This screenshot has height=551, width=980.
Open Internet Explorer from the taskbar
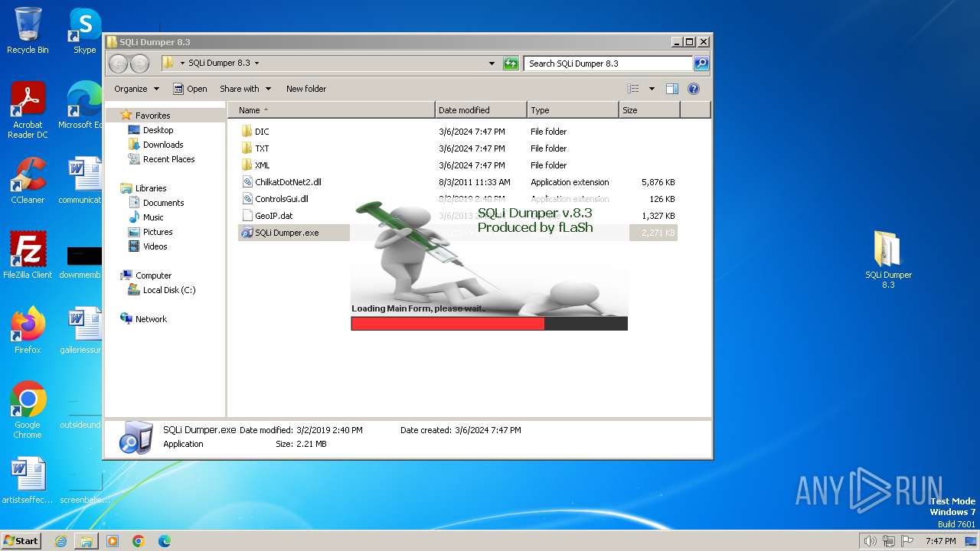(60, 541)
